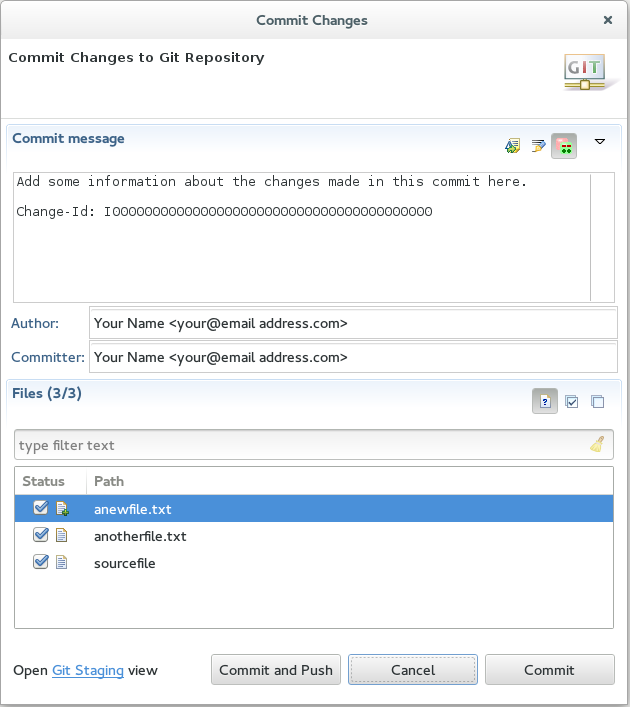Viewport: 630px width, 707px height.
Task: Click in the Author field
Action: (353, 323)
